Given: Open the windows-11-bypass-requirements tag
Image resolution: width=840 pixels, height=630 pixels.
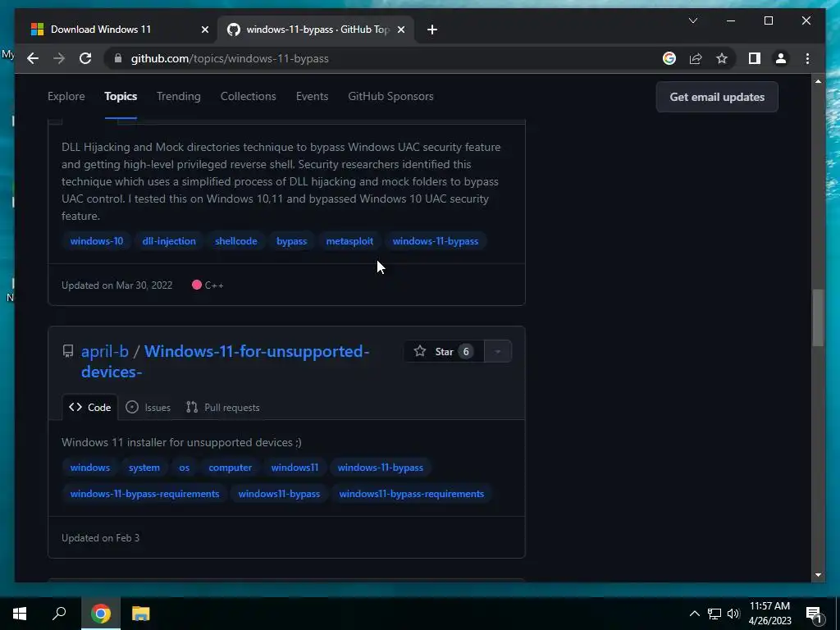Looking at the screenshot, I should click(144, 493).
